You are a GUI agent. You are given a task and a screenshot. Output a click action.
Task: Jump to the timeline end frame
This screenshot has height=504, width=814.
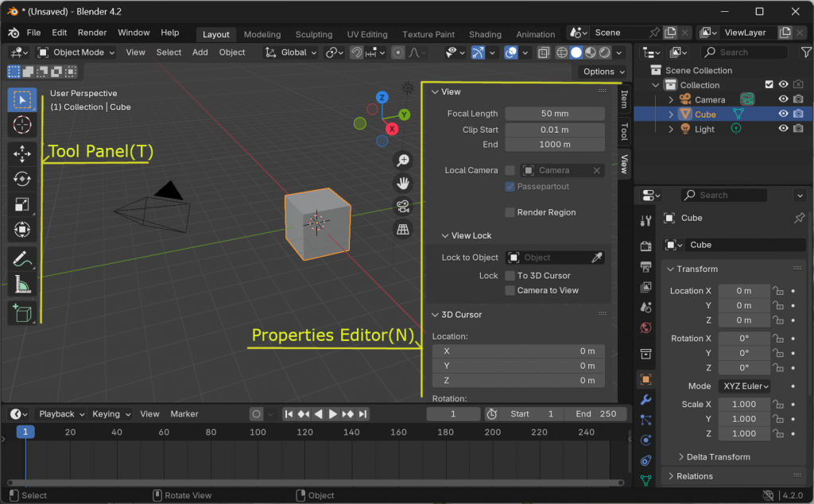point(362,414)
